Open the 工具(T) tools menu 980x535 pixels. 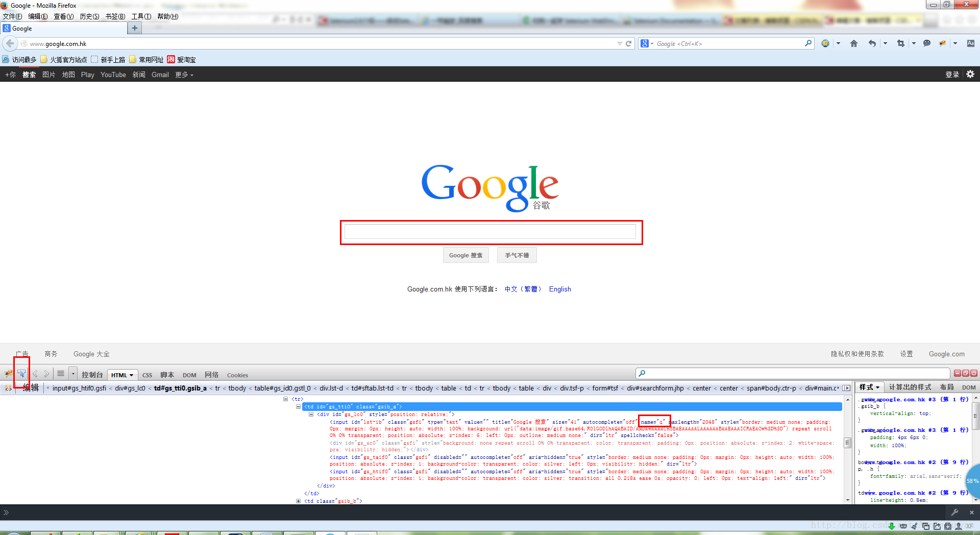pos(141,16)
